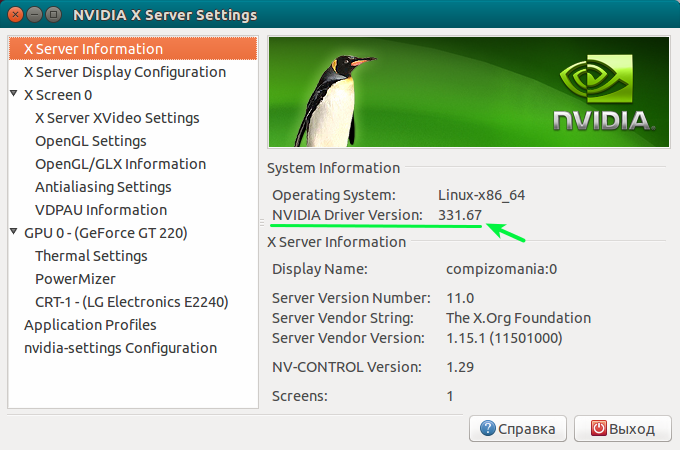Open Antialiasing Settings
Viewport: 680px width, 450px height.
pos(103,187)
